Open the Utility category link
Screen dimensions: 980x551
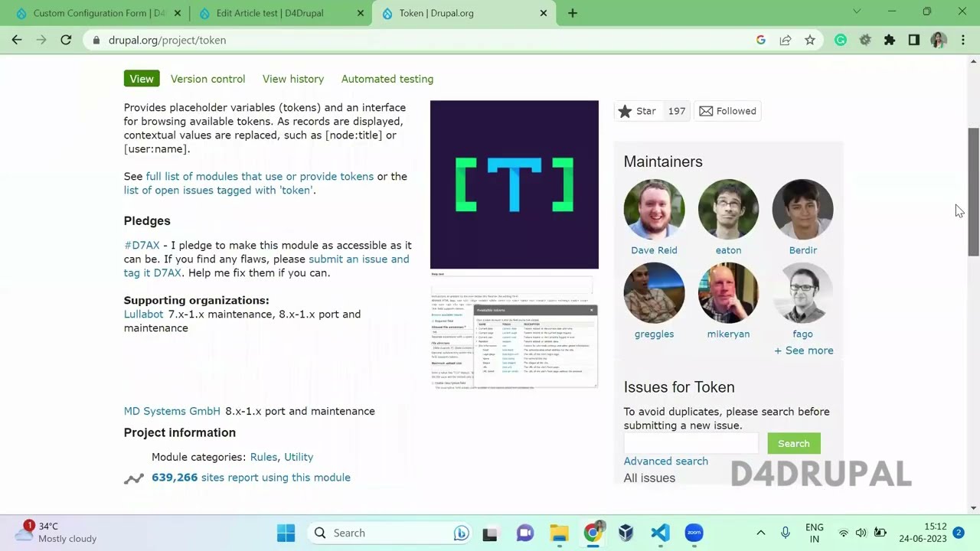pos(299,457)
